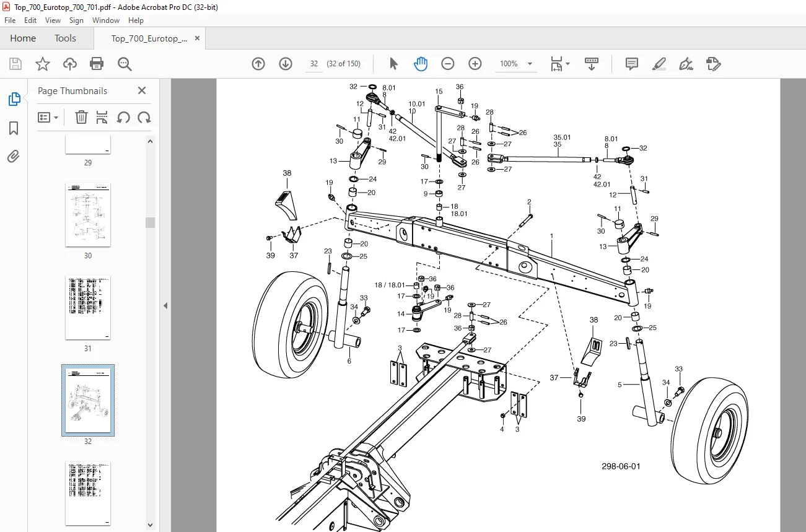Open the File menu

(10, 20)
